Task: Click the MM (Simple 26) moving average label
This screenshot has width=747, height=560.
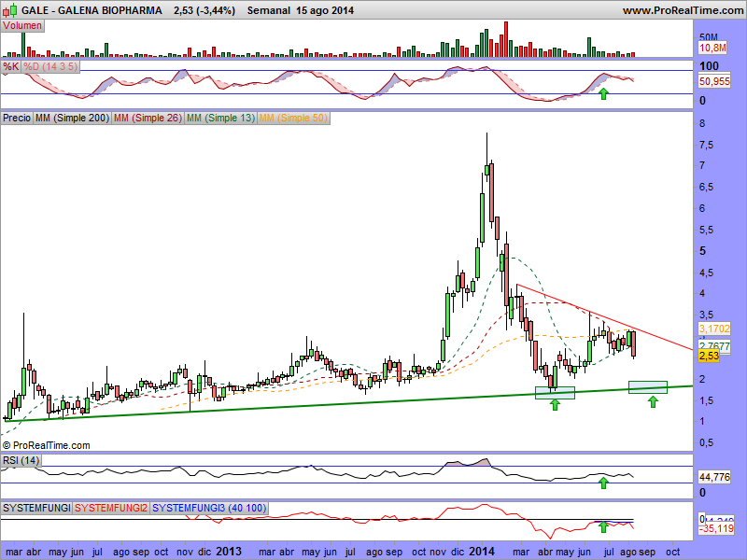Action: [148, 118]
